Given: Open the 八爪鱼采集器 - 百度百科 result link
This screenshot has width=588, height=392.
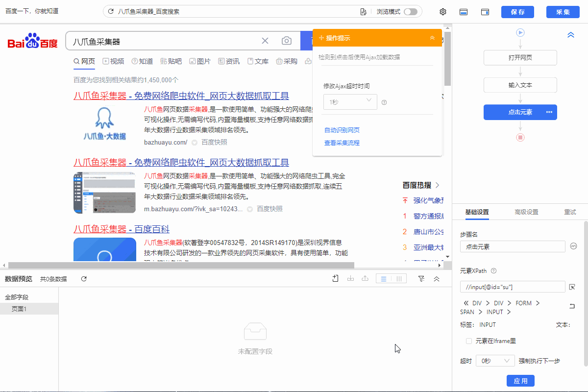Looking at the screenshot, I should pyautogui.click(x=122, y=229).
